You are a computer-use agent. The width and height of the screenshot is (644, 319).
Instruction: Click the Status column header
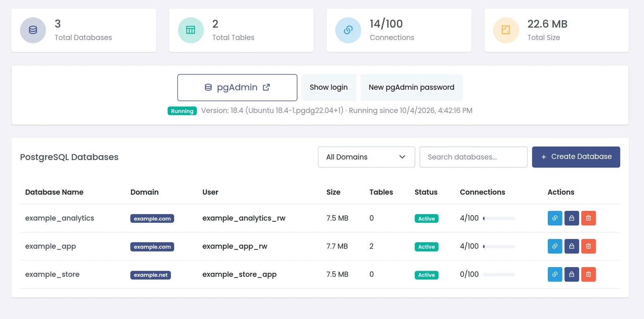pyautogui.click(x=426, y=192)
